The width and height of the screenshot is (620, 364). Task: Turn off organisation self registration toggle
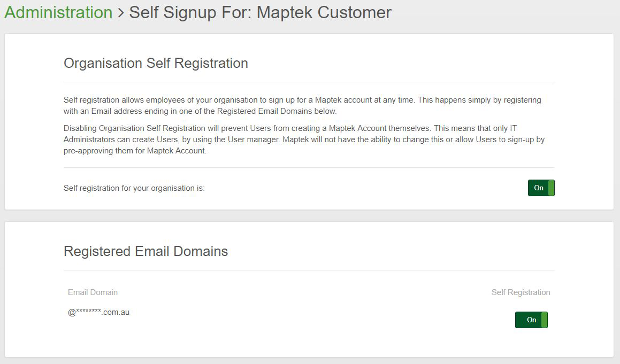coord(541,188)
